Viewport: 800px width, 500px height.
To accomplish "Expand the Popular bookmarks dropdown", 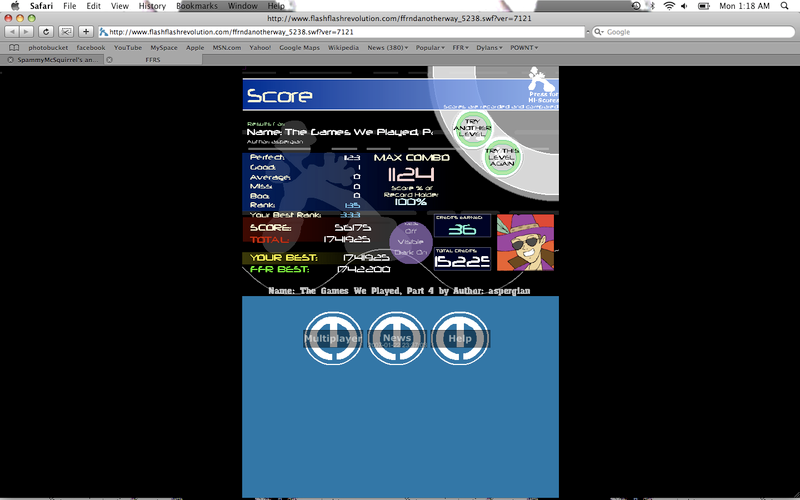I will pos(431,47).
